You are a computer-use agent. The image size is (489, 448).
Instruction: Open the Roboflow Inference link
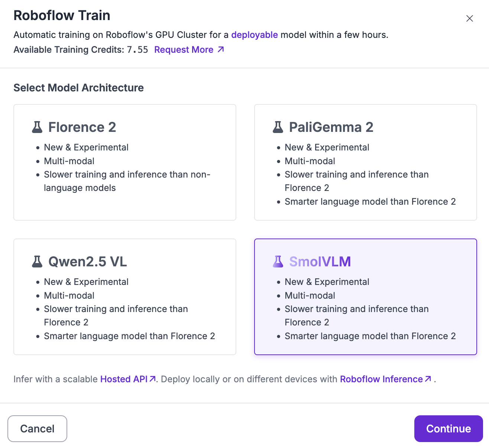tap(381, 379)
